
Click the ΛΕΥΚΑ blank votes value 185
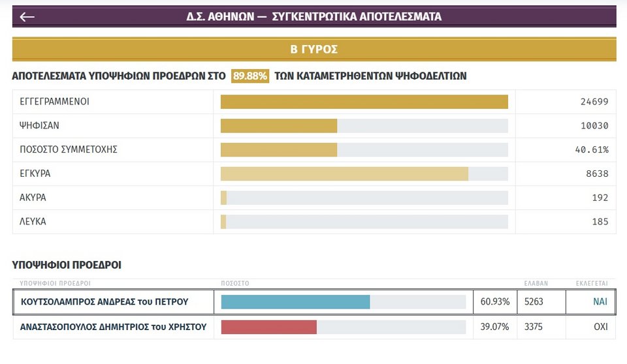coord(599,222)
